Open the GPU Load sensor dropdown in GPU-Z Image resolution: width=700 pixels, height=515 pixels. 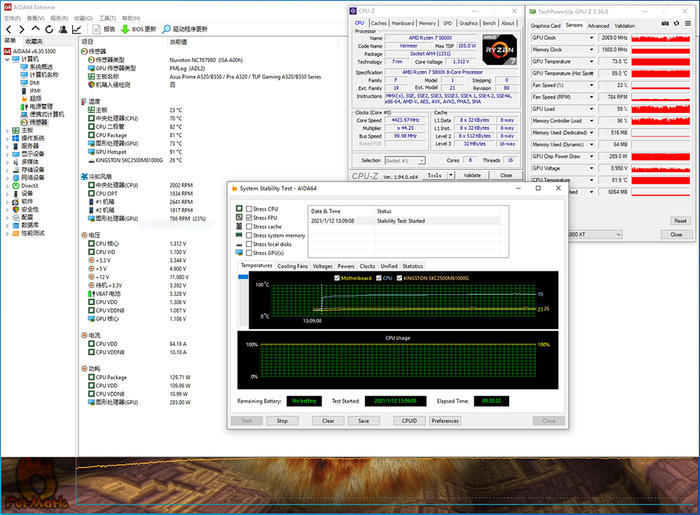(592, 109)
